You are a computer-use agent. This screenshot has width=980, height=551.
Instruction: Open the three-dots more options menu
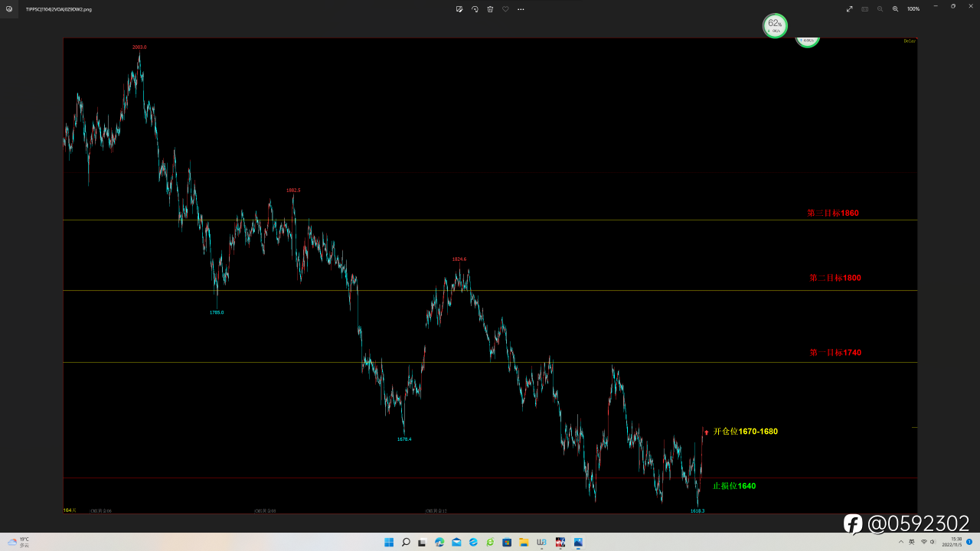pos(521,9)
